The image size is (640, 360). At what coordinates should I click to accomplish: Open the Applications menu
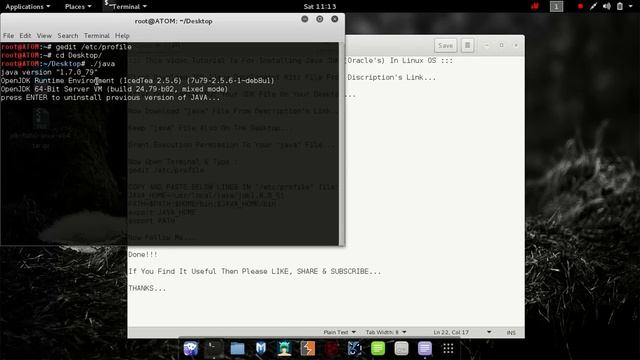pos(28,7)
